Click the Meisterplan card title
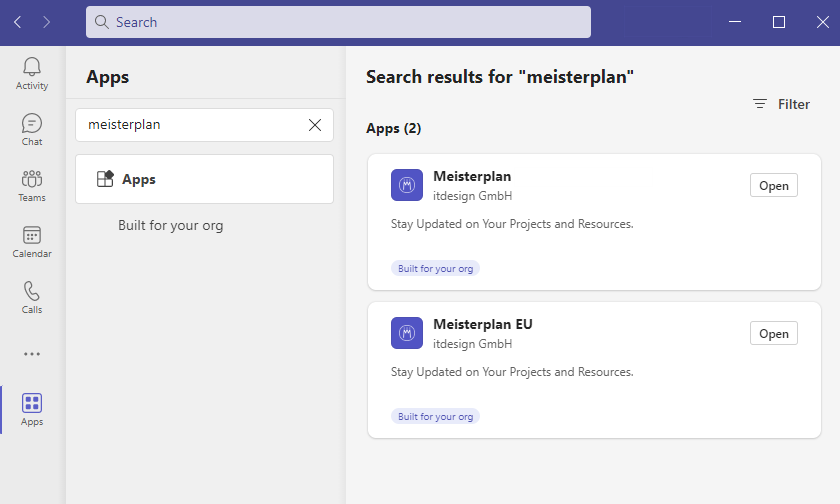 pos(472,176)
